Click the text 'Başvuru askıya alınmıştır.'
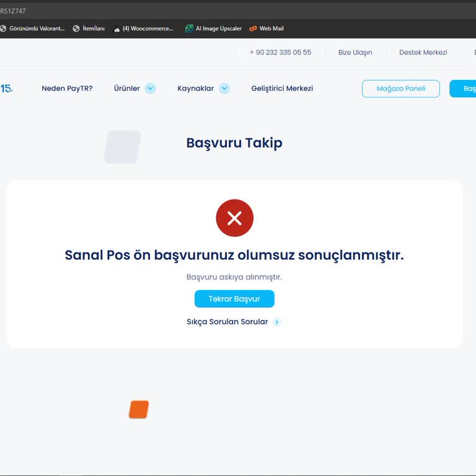 pos(234,277)
